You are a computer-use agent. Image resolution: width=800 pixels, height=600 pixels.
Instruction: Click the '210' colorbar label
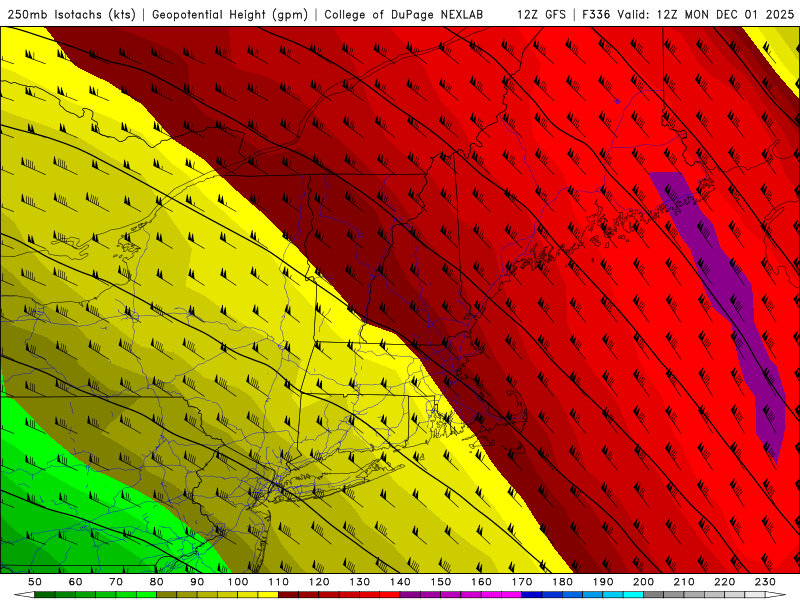(x=684, y=582)
